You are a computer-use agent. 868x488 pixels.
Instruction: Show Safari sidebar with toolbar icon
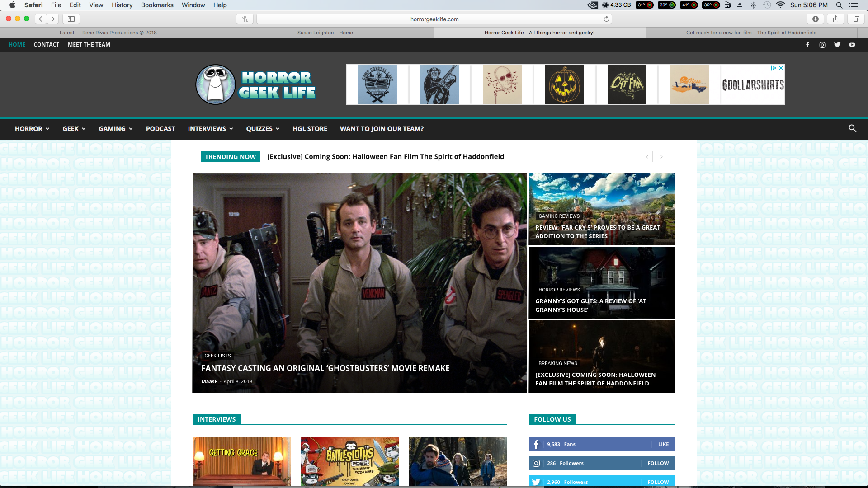tap(71, 19)
